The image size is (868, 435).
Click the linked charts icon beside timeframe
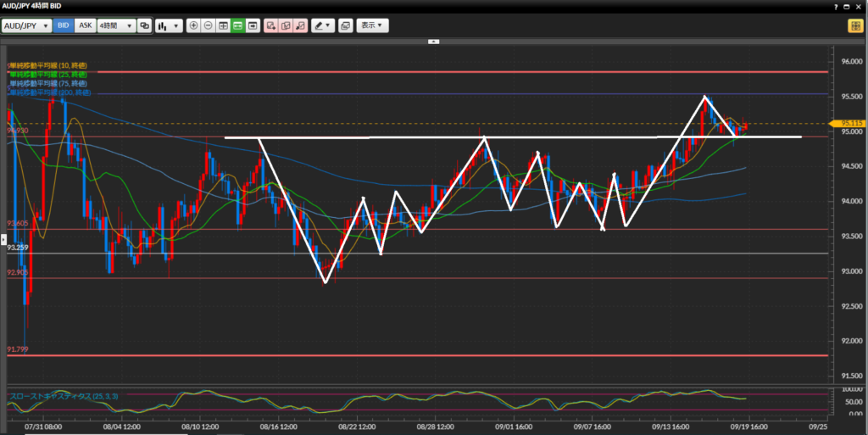pos(144,25)
